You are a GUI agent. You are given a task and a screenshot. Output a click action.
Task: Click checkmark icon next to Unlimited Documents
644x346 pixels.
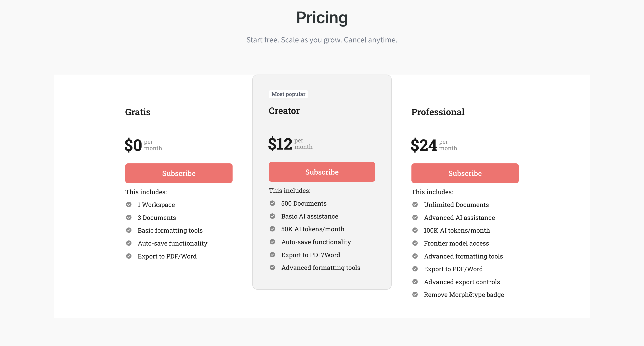tap(415, 205)
